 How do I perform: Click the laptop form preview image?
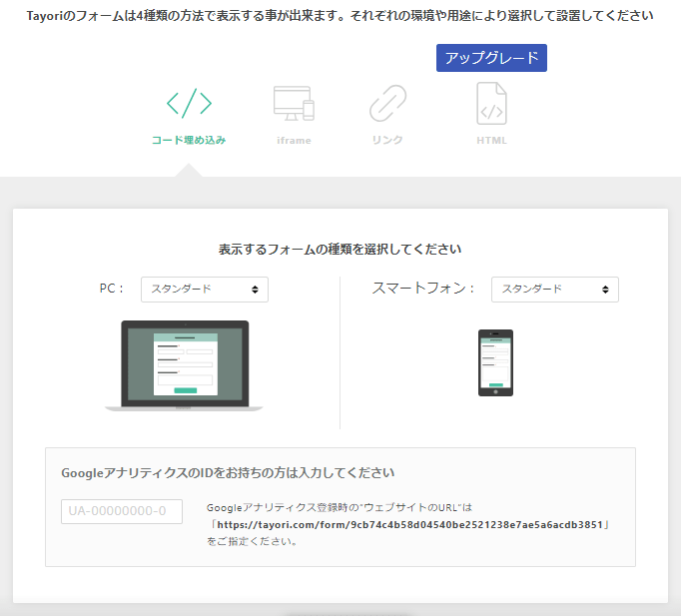(185, 365)
